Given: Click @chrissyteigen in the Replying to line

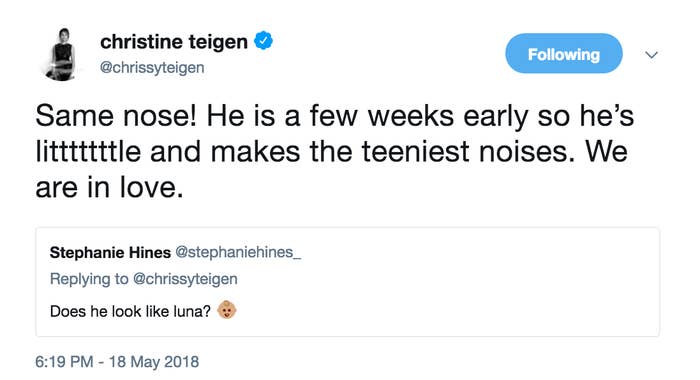Looking at the screenshot, I should 185,279.
